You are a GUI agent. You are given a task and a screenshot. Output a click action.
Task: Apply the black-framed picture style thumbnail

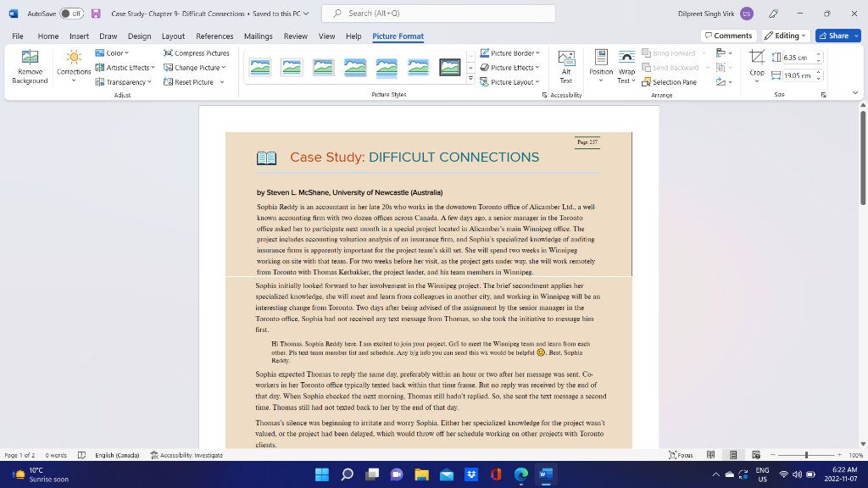click(449, 68)
